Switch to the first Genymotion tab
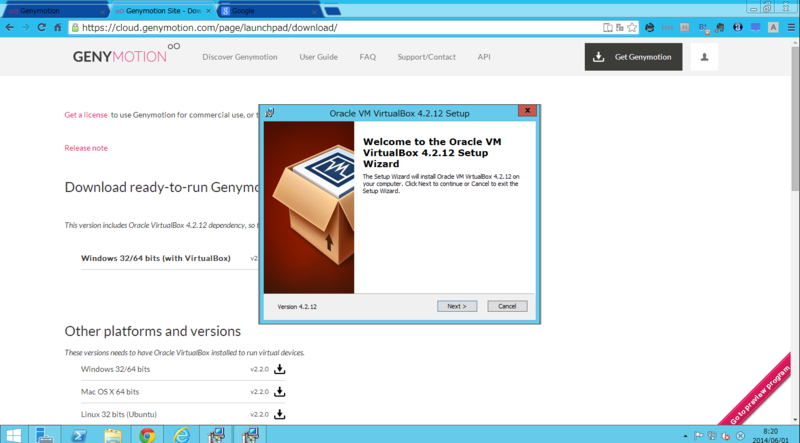Viewport: 800px width, 443px height. (x=54, y=11)
